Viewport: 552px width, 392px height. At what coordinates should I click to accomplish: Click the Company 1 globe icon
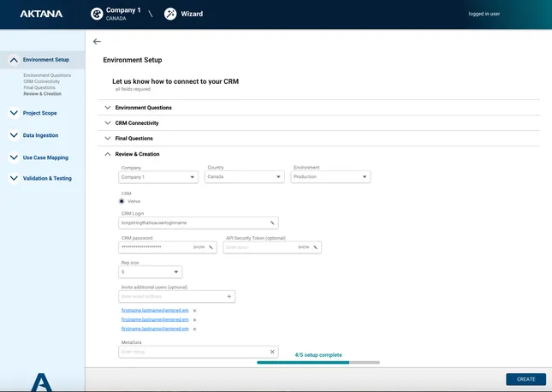point(97,14)
